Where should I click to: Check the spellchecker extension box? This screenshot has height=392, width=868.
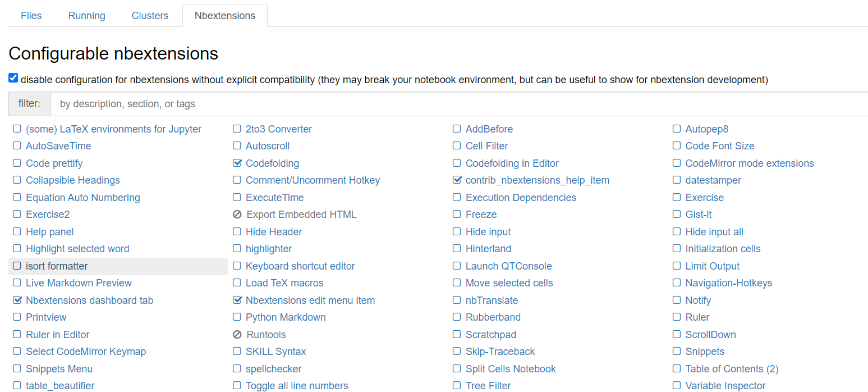(237, 369)
